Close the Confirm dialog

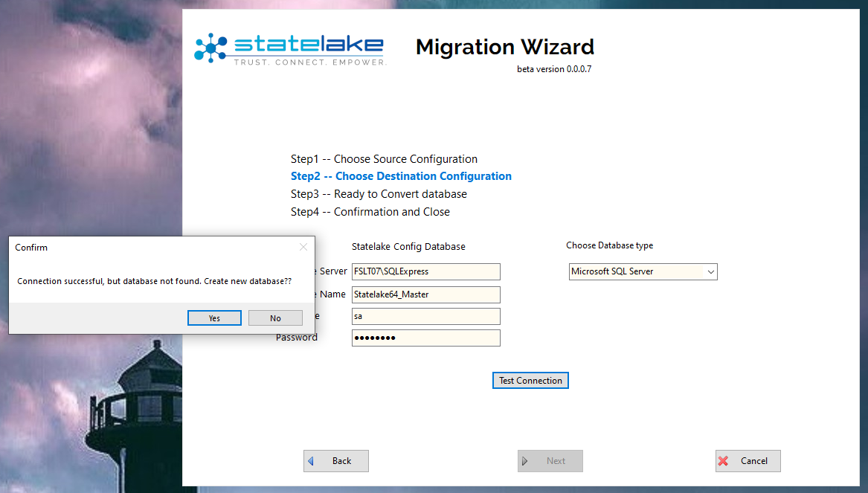[x=303, y=247]
